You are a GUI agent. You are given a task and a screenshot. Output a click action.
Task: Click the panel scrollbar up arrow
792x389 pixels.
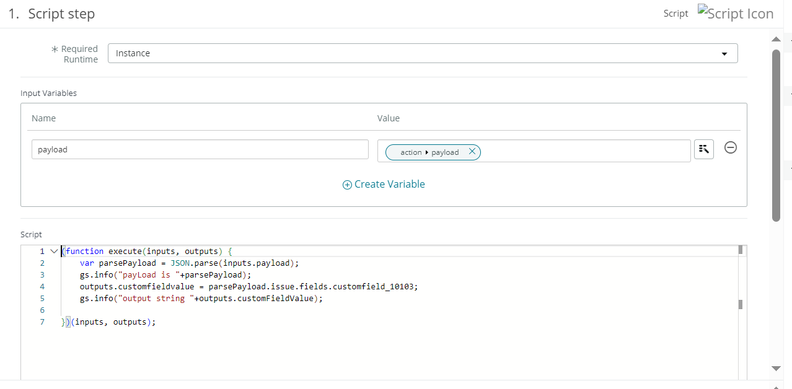[776, 39]
